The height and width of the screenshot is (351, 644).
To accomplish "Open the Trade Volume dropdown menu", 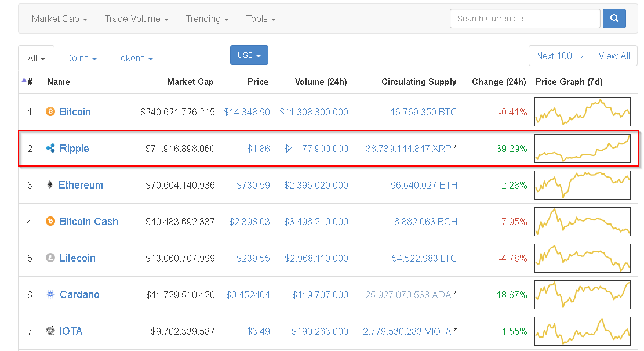I will tap(136, 19).
